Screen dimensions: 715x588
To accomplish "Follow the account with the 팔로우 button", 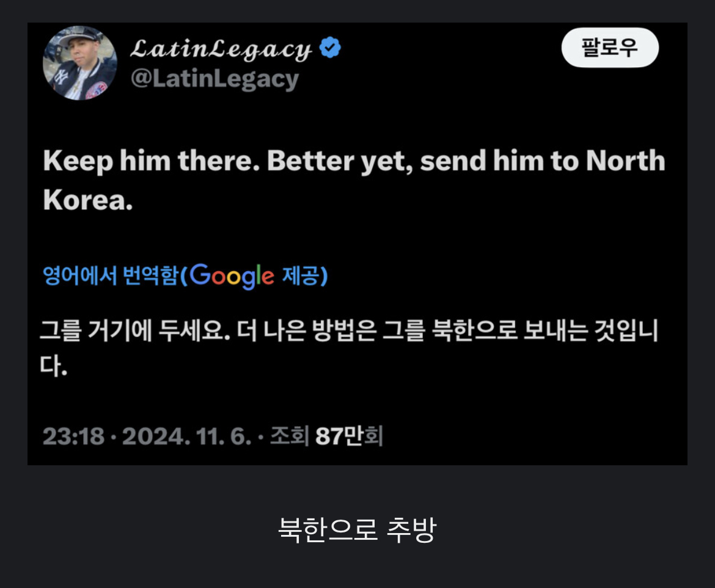I will pyautogui.click(x=610, y=48).
